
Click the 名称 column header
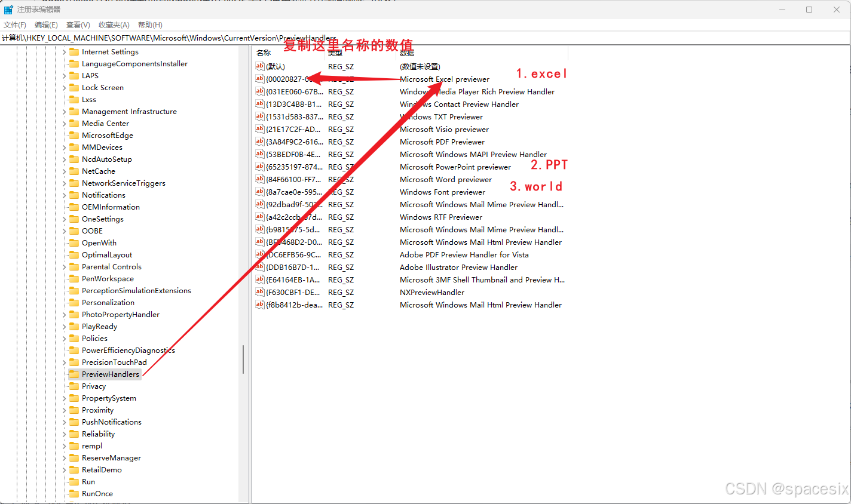coord(289,53)
